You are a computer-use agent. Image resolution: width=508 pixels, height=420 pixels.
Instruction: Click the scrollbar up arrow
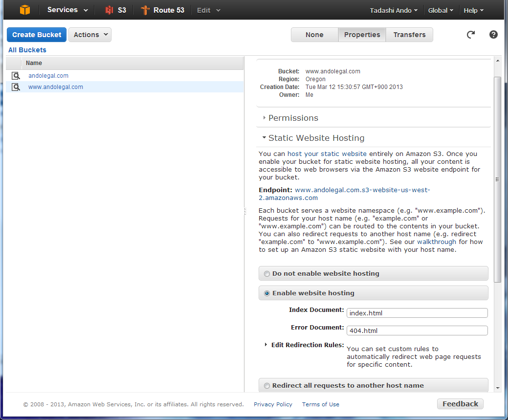[498, 61]
